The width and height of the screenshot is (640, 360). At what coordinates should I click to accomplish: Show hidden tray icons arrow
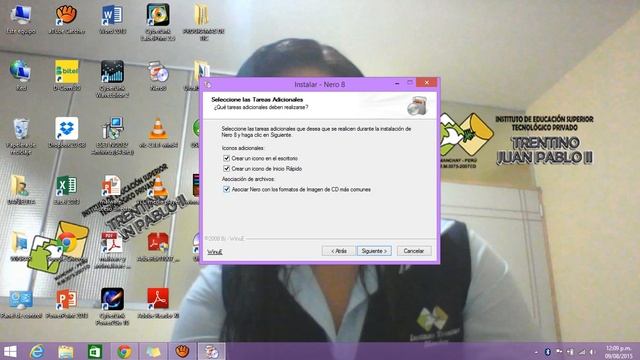tap(536, 352)
